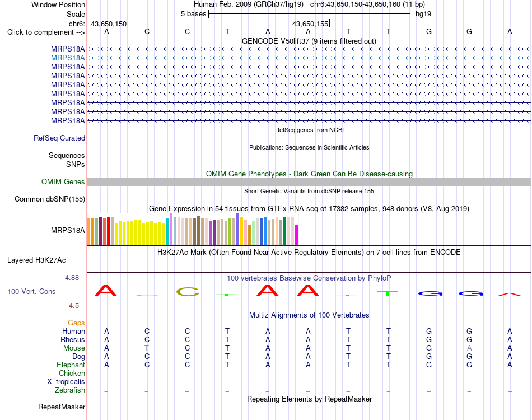The height and width of the screenshot is (420, 532).
Task: Click the 'Click to complement -->' label
Action: (x=46, y=32)
